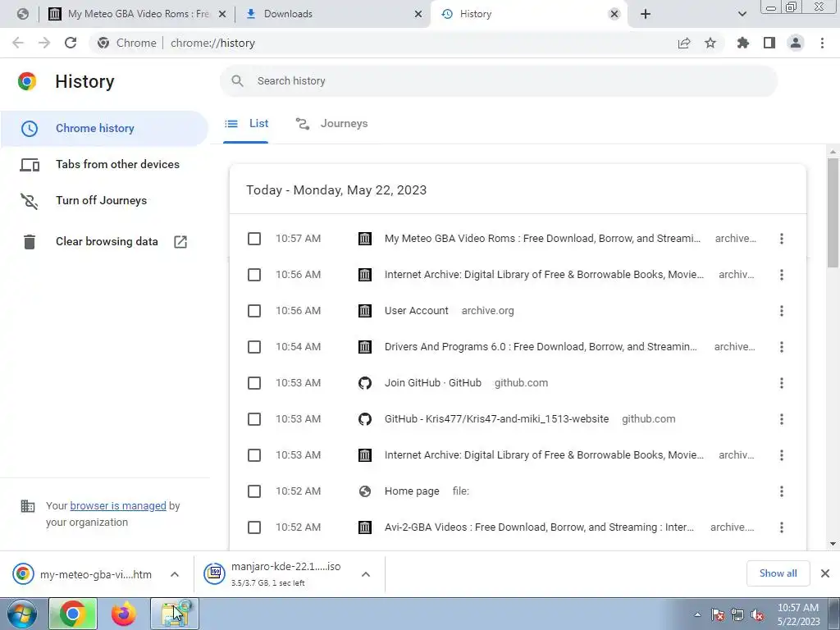Switch to Firefox in the taskbar
Image resolution: width=840 pixels, height=630 pixels.
click(124, 614)
